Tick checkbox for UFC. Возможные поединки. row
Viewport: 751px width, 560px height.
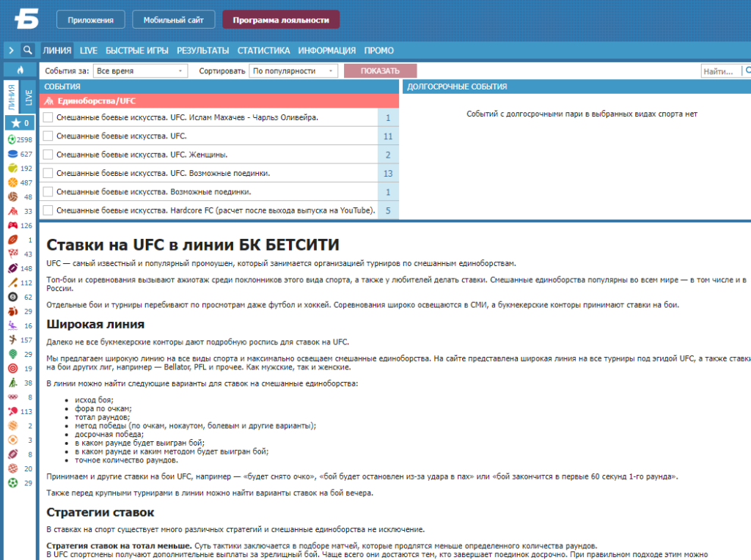pos(48,173)
